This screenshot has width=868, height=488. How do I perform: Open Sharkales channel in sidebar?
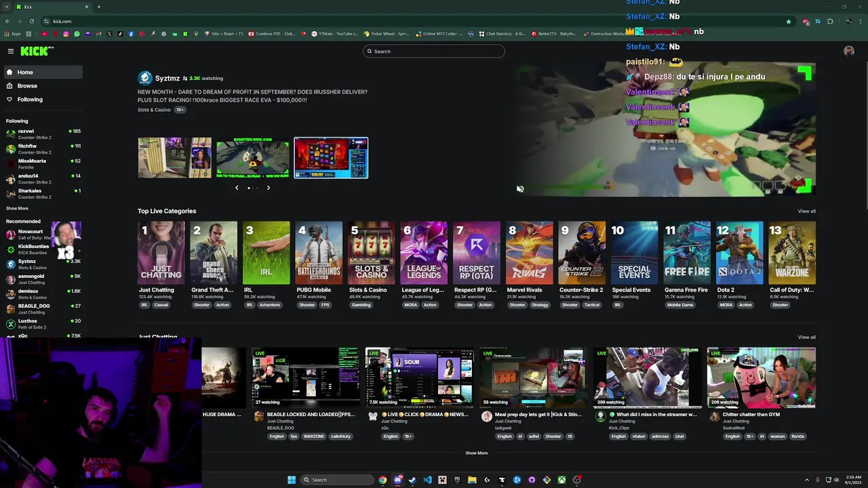pyautogui.click(x=43, y=193)
